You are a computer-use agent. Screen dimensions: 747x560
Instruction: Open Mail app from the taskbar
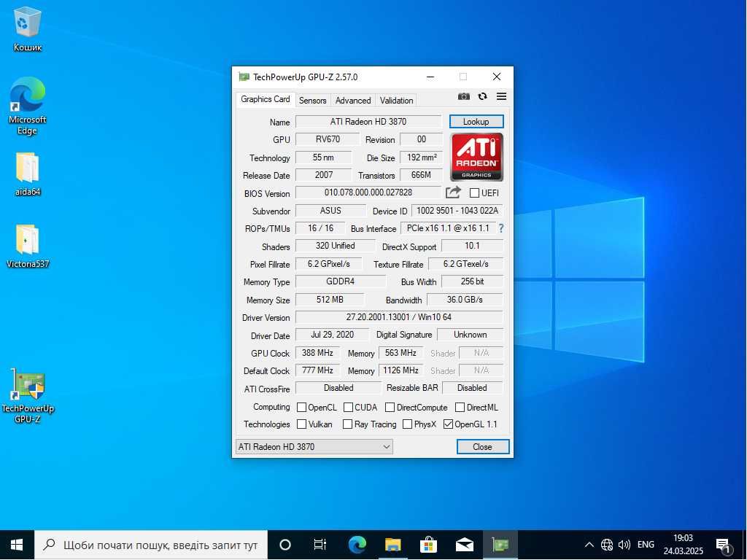tap(465, 545)
